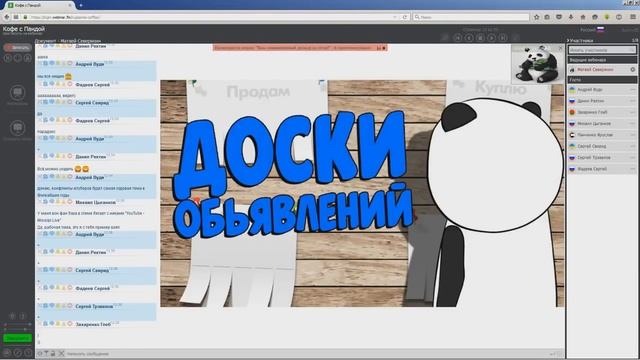Open URL history dropdown in address bar
Viewport: 640px width, 360px height.
click(x=395, y=17)
